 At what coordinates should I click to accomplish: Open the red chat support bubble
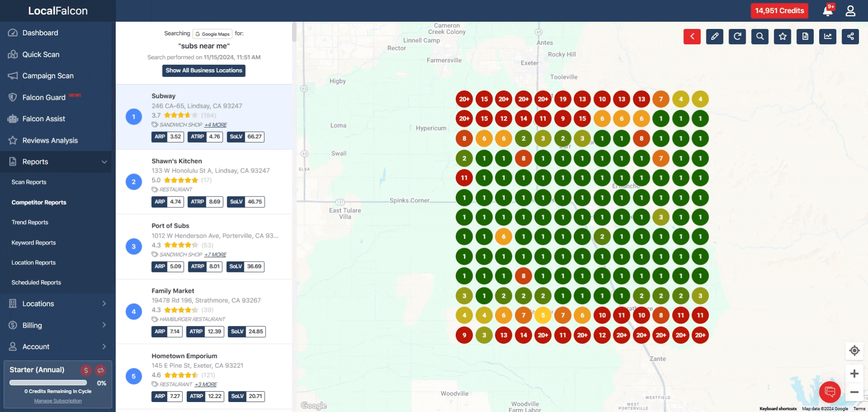[830, 392]
